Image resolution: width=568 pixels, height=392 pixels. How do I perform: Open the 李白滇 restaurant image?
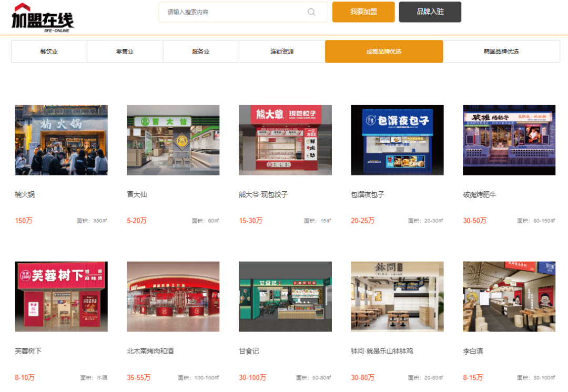click(x=509, y=296)
